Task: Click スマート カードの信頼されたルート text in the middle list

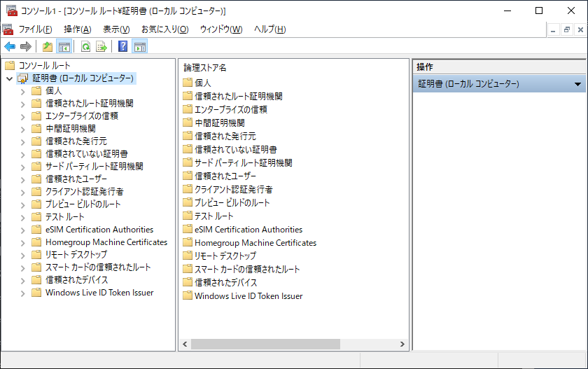Action: 247,270
